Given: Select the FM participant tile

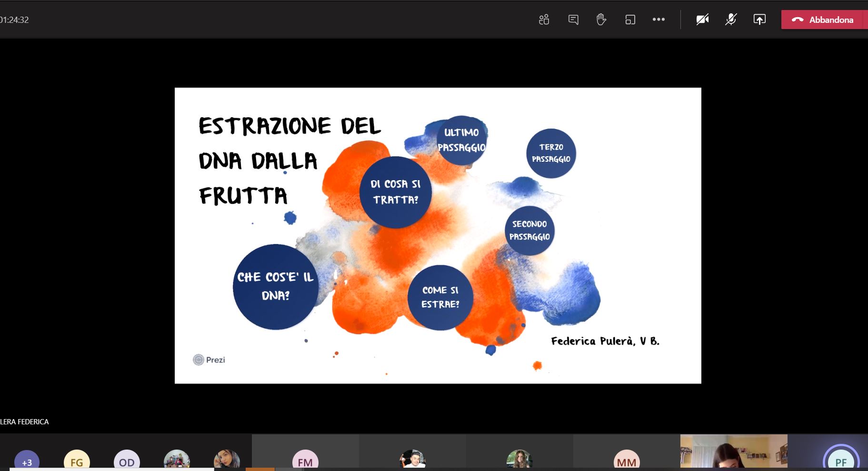Looking at the screenshot, I should coord(305,452).
